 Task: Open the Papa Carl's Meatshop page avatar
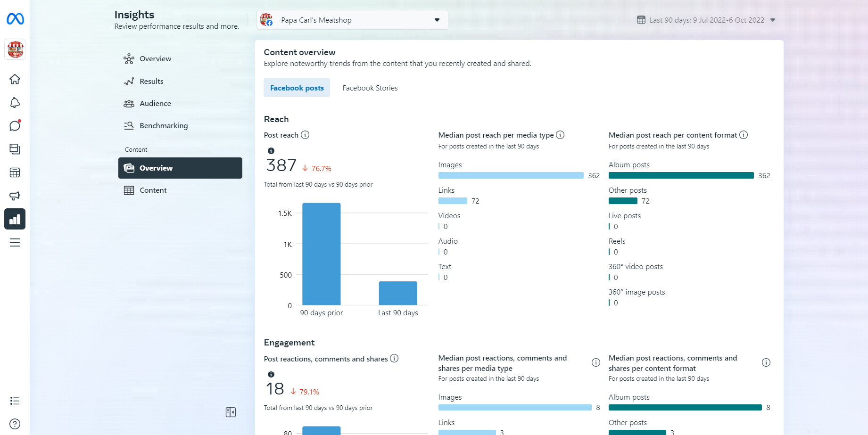tap(15, 49)
